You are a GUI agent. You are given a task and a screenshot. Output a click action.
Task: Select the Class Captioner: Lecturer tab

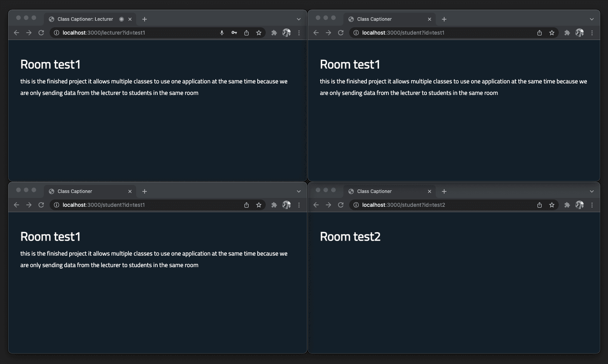(90, 19)
